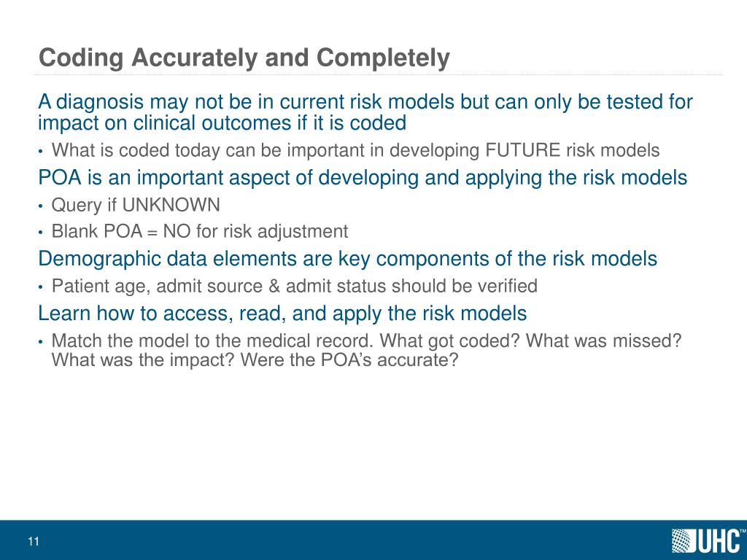The width and height of the screenshot is (747, 560).
Task: Click the bullet dot before 'Query if UNKNOWN'
Action: click(x=42, y=206)
